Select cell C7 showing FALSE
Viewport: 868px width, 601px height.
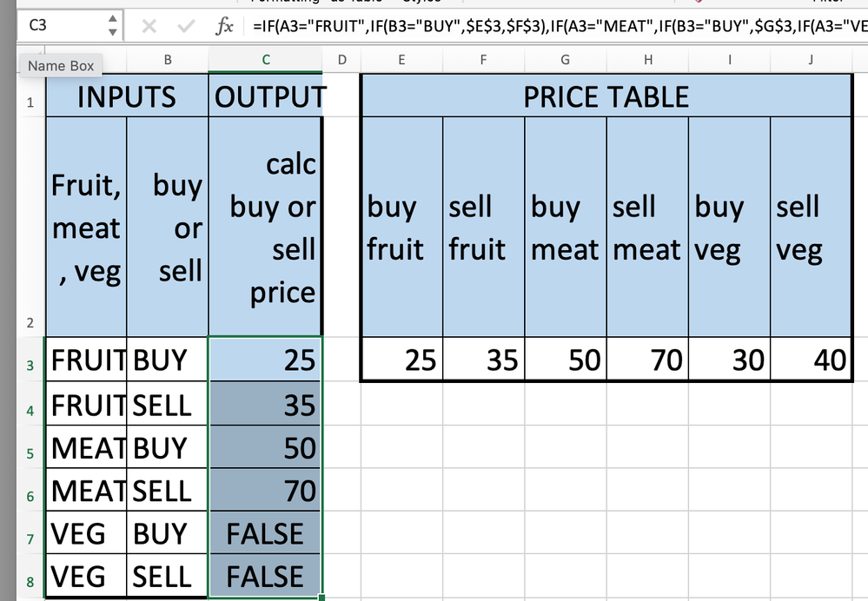[x=265, y=533]
